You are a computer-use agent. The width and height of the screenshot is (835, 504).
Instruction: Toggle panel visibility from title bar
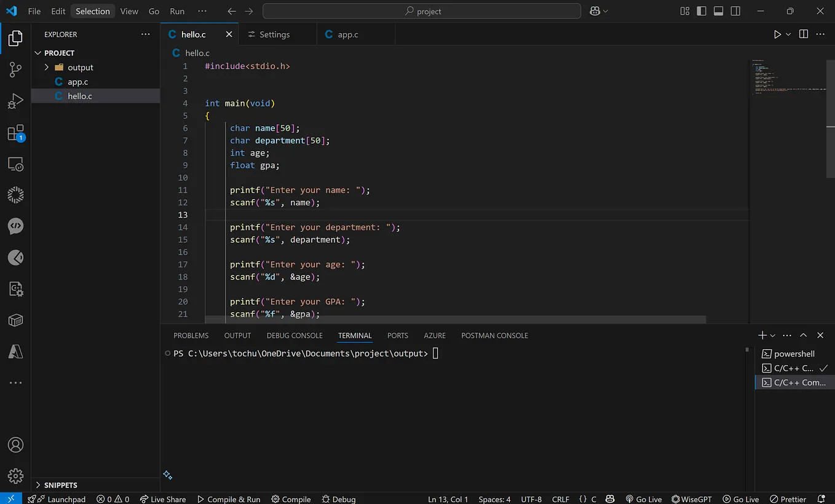tap(718, 11)
